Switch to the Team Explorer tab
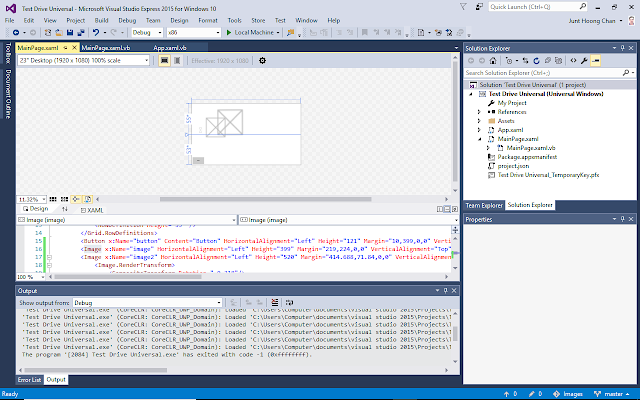Screen dimensions: 640x400 coord(484,205)
